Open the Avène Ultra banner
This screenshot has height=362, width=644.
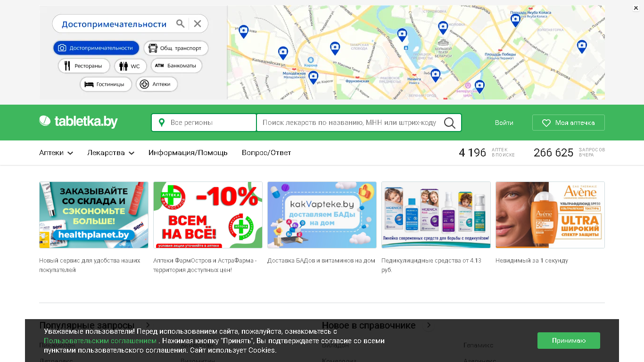[550, 215]
